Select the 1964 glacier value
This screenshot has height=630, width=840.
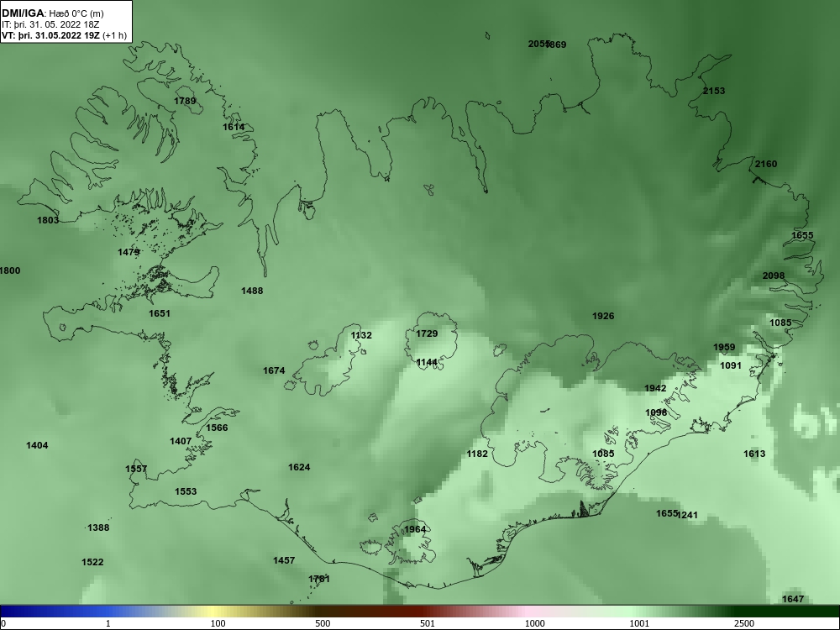[x=415, y=529]
